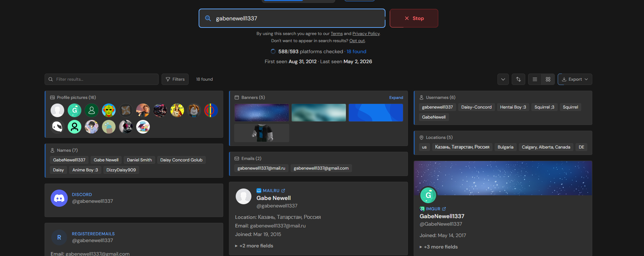The height and width of the screenshot is (256, 644).
Task: Select the blue-hat cartoon character avatar
Action: click(143, 127)
